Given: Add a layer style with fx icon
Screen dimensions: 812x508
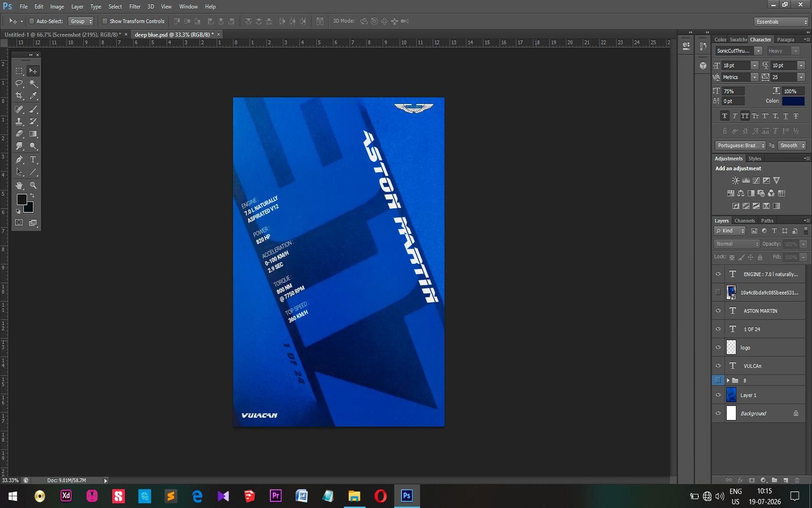Looking at the screenshot, I should click(x=740, y=480).
